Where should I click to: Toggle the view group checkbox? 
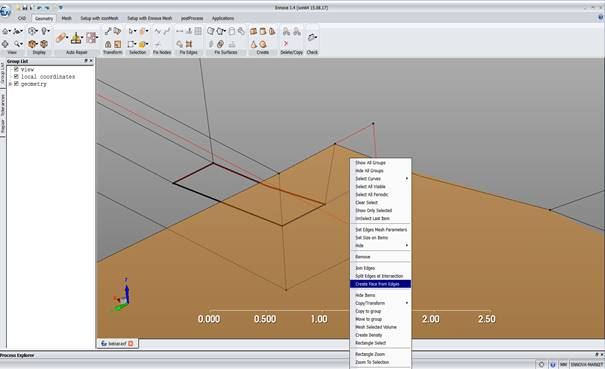coord(16,69)
